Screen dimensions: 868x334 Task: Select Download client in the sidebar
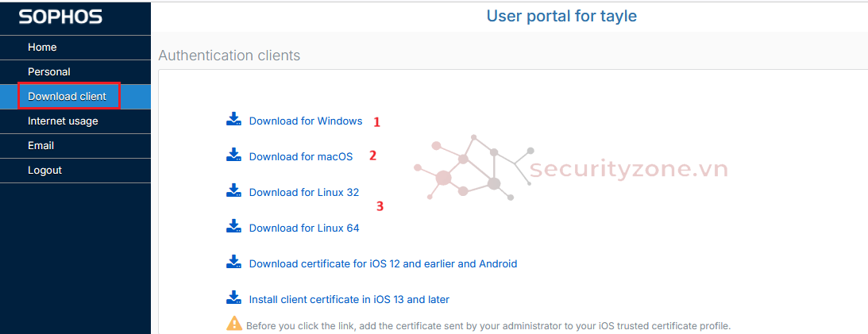(x=67, y=97)
